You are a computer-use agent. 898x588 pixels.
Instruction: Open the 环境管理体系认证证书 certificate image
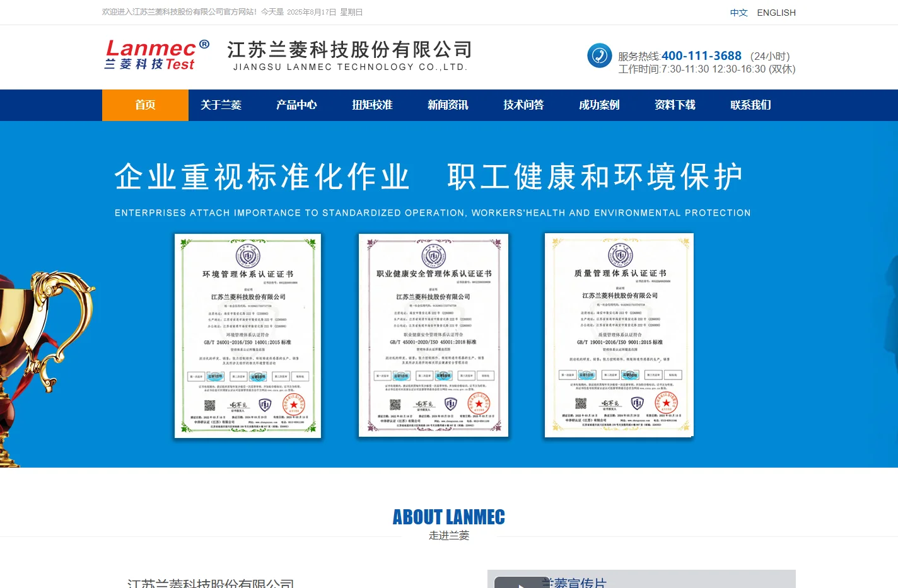248,336
